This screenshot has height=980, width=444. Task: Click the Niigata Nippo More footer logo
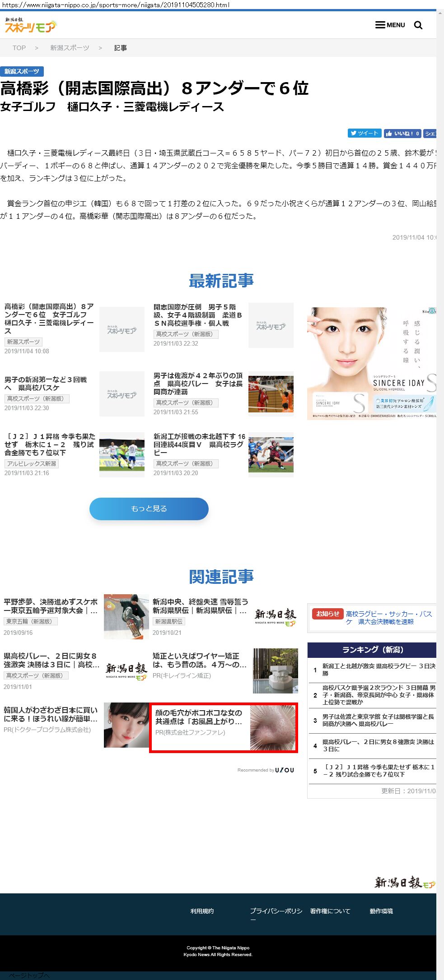click(405, 883)
